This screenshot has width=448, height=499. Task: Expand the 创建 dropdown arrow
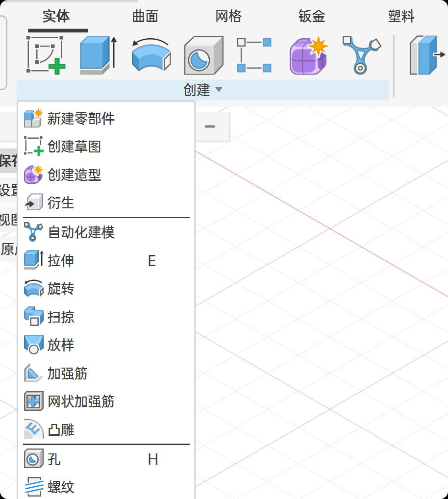click(219, 90)
